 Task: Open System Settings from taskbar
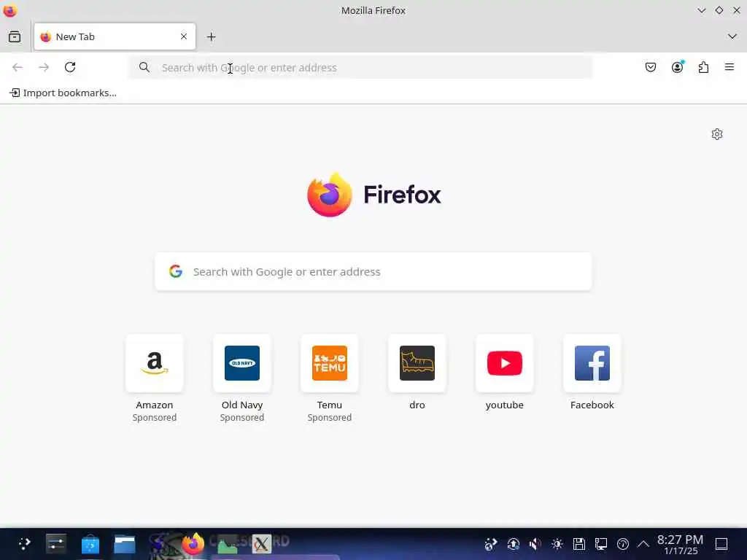[x=55, y=544]
